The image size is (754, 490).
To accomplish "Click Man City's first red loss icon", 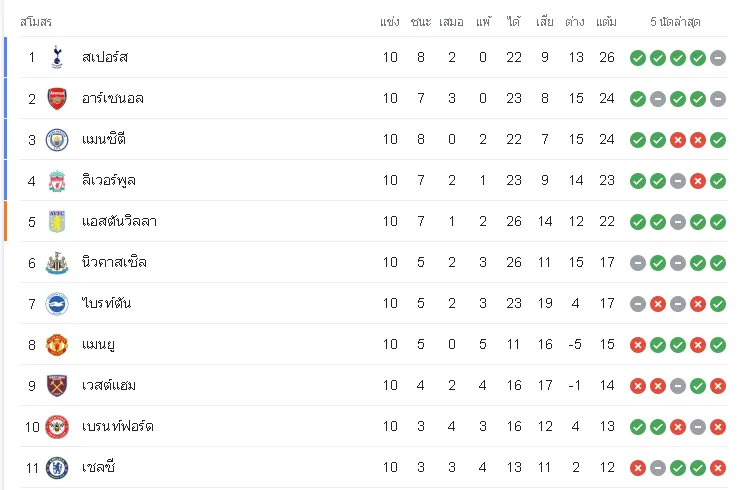I will 678,140.
